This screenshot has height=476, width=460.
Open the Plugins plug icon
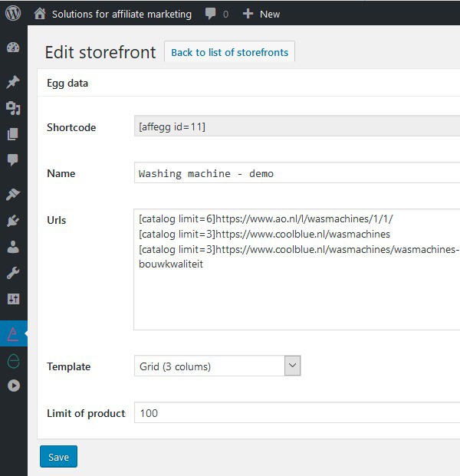pos(13,222)
